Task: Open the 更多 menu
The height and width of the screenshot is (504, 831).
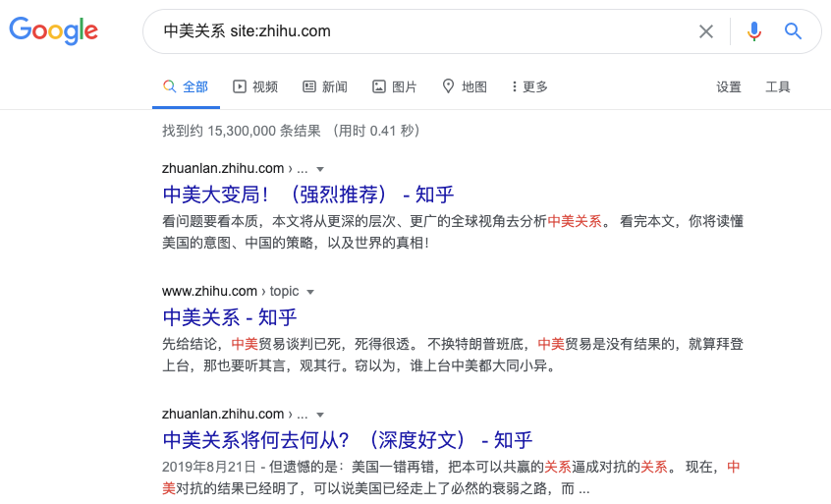Action: pyautogui.click(x=529, y=86)
